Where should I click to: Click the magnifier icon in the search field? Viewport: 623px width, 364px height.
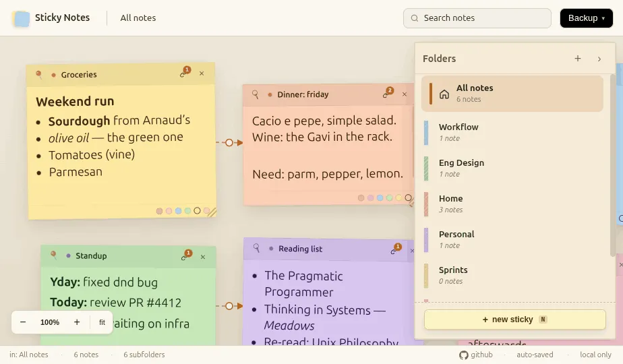click(x=415, y=18)
